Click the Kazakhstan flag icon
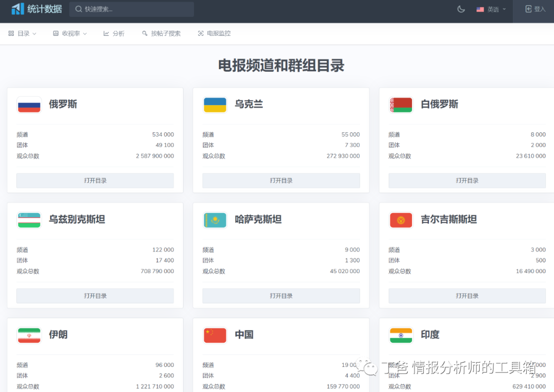 [x=215, y=220]
